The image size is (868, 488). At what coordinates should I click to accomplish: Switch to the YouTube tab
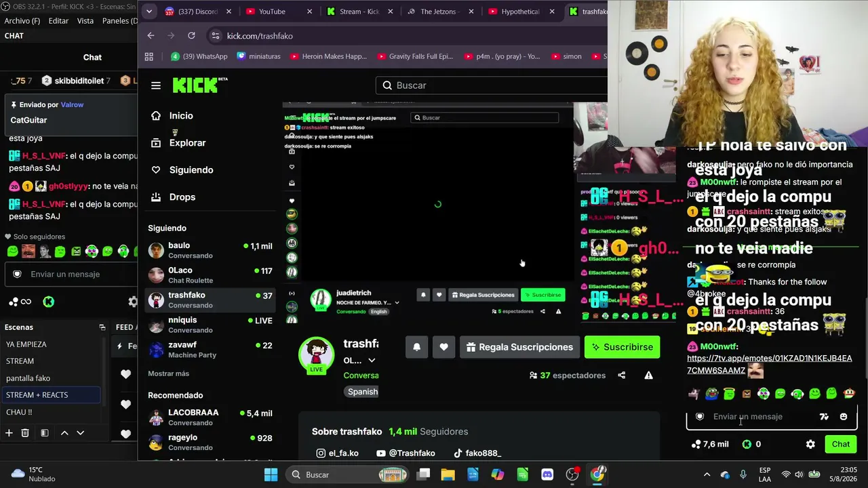279,12
